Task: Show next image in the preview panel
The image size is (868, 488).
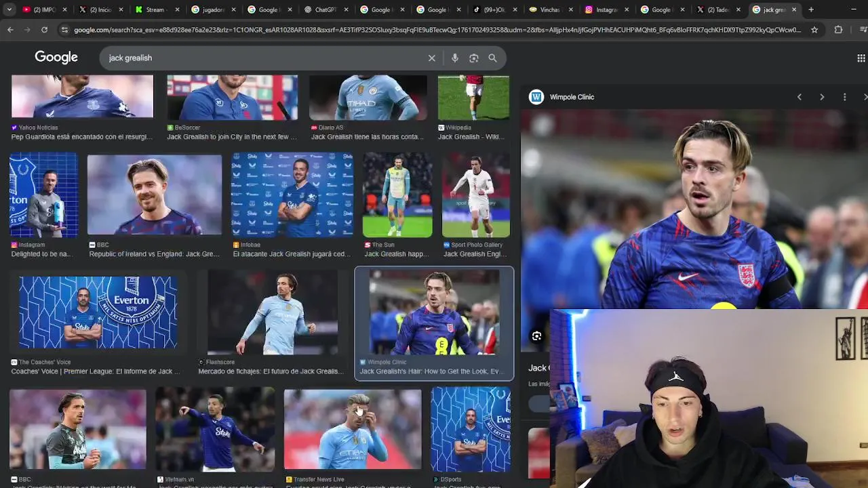Action: 822,97
